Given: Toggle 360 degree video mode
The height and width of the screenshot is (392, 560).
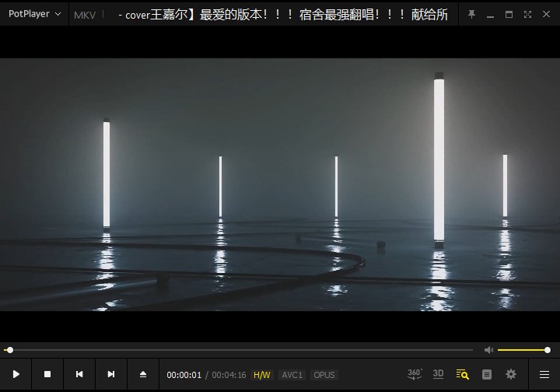Looking at the screenshot, I should tap(415, 374).
